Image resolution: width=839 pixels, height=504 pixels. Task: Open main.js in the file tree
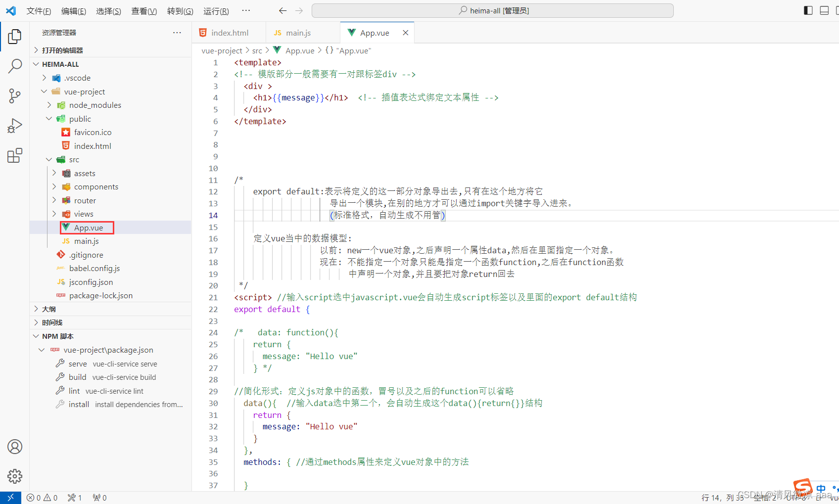[86, 241]
